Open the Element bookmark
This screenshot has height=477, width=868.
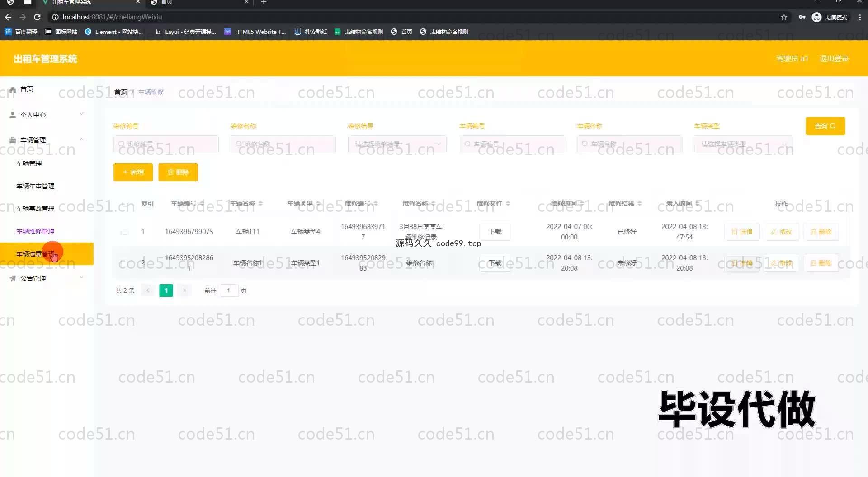point(113,32)
